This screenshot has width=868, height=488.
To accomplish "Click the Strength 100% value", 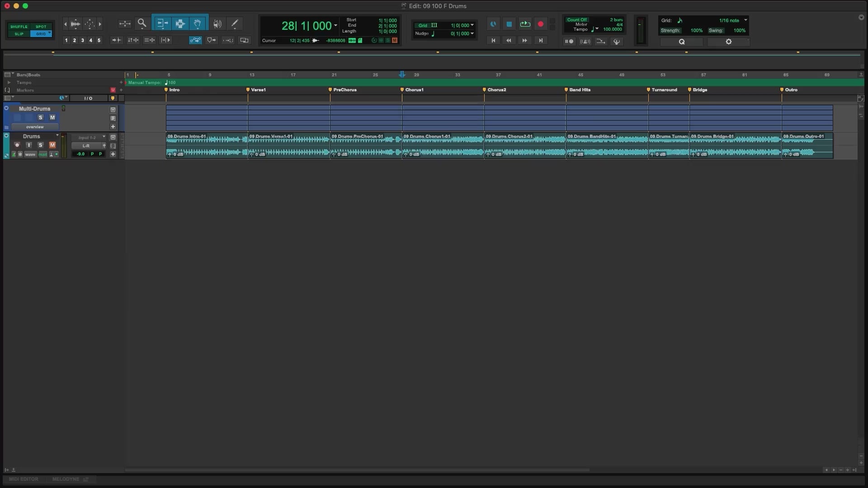I will coord(696,31).
